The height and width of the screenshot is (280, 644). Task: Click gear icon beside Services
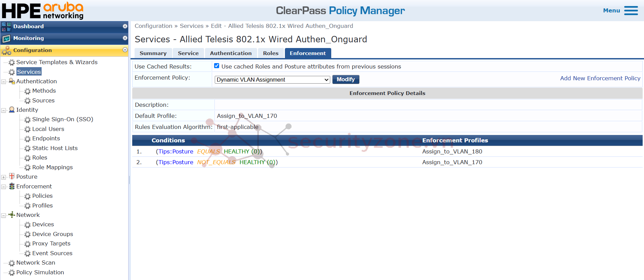click(12, 72)
